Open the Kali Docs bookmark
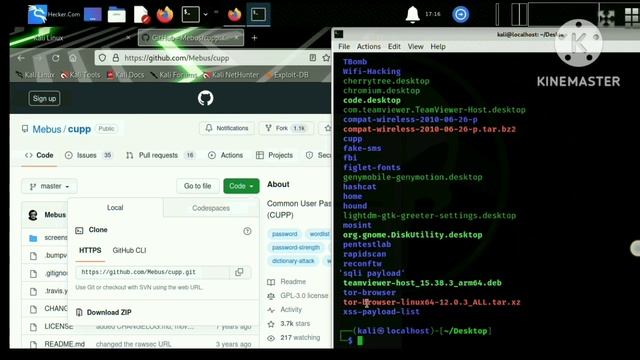This screenshot has height=360, width=640. (x=126, y=75)
